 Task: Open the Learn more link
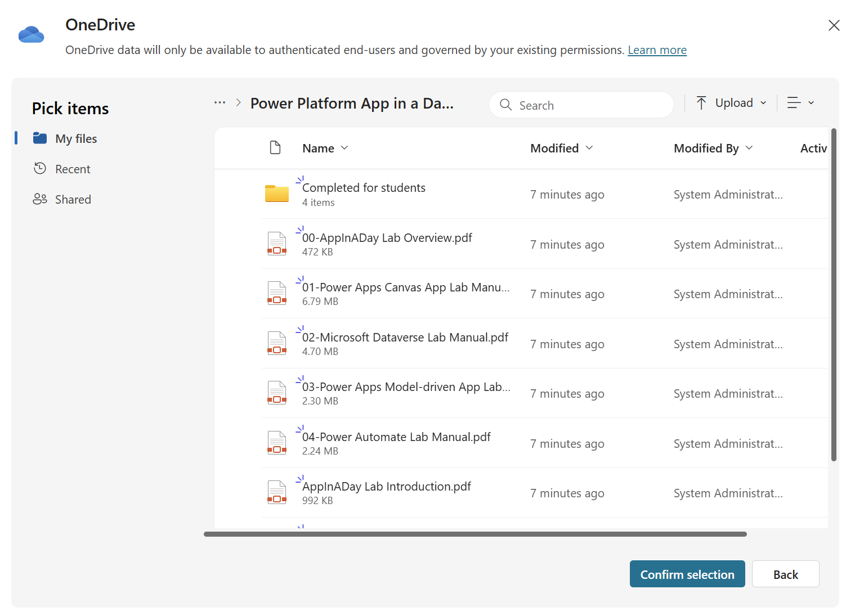pyautogui.click(x=657, y=50)
